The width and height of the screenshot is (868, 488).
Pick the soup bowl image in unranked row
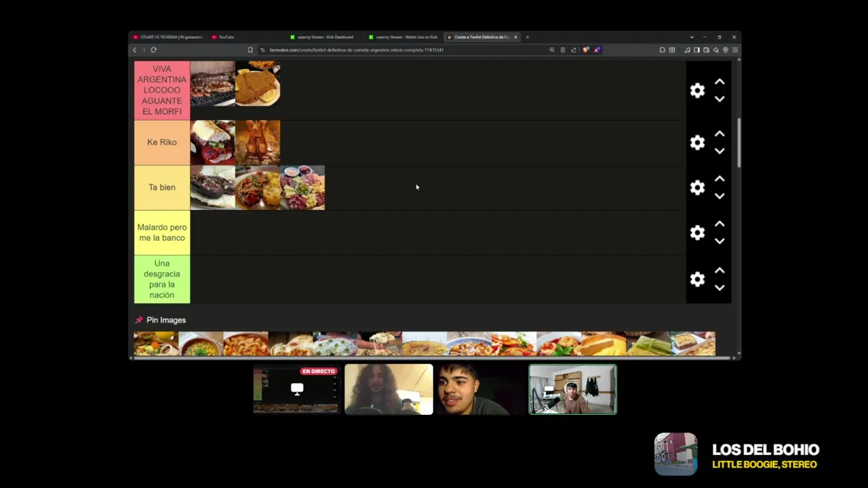(x=201, y=344)
